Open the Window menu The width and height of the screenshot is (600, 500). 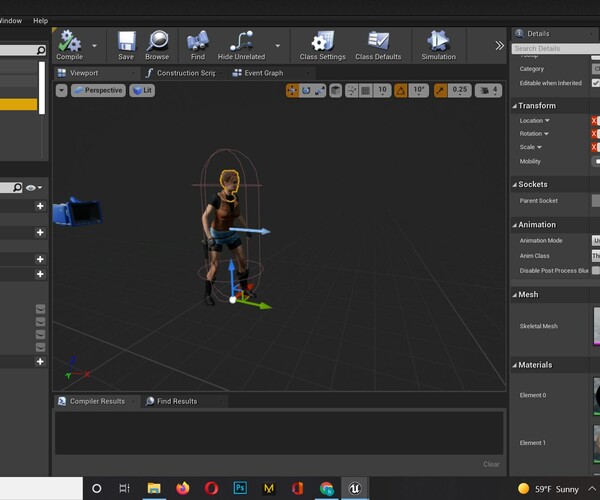pos(11,21)
